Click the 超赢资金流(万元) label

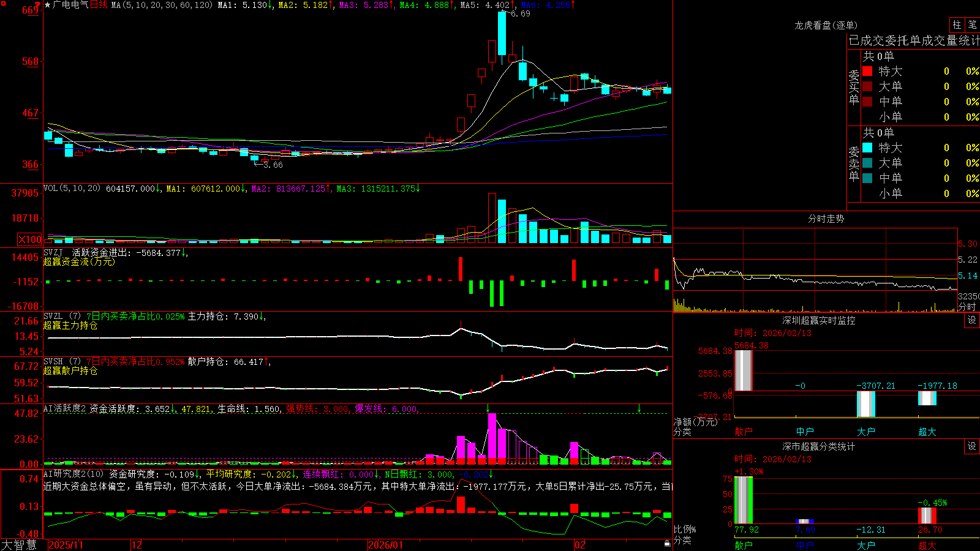tap(79, 261)
